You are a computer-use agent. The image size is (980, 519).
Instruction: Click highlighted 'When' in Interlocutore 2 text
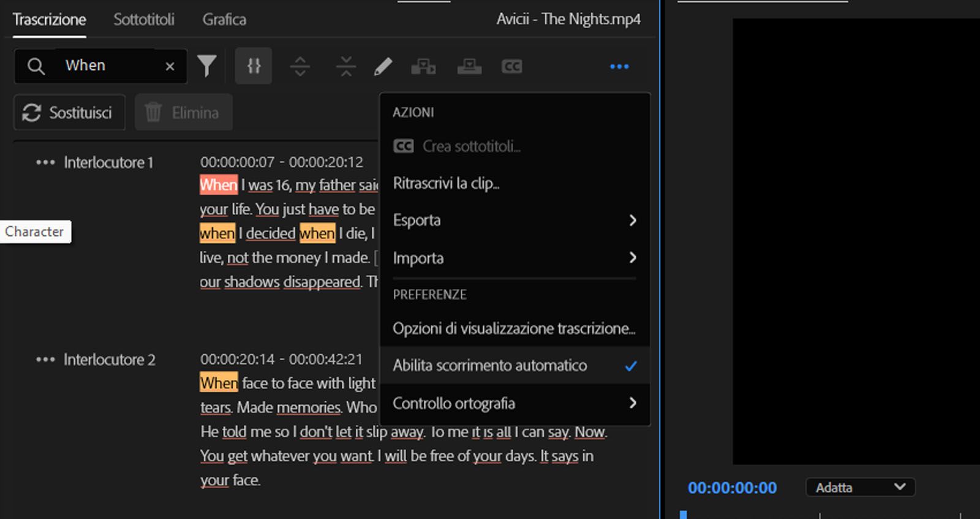click(x=219, y=383)
